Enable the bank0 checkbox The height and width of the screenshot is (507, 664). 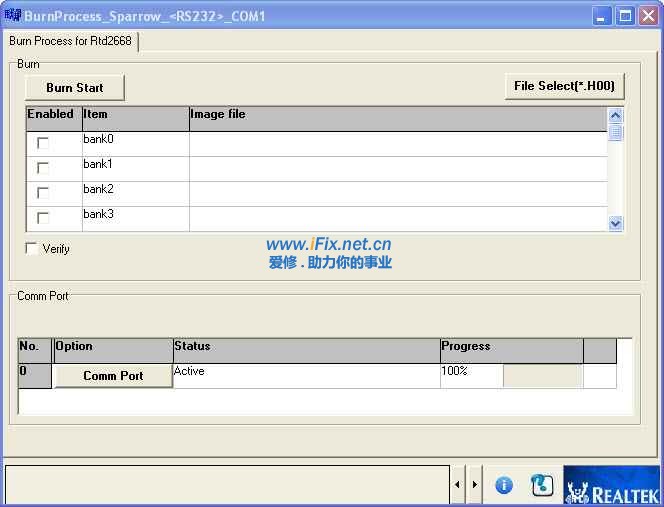click(x=43, y=143)
